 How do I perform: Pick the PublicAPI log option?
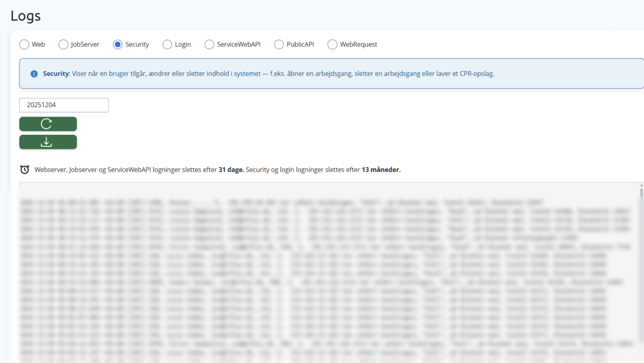click(279, 44)
